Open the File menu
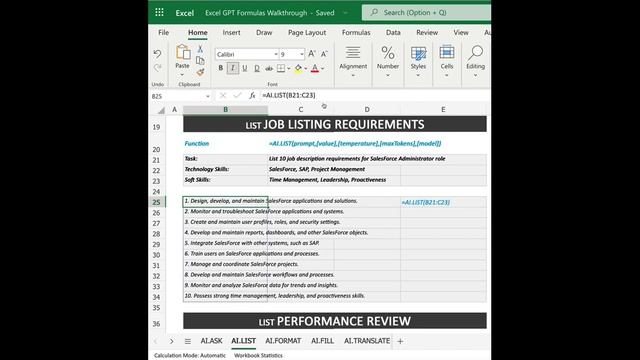The image size is (640, 360). click(164, 32)
